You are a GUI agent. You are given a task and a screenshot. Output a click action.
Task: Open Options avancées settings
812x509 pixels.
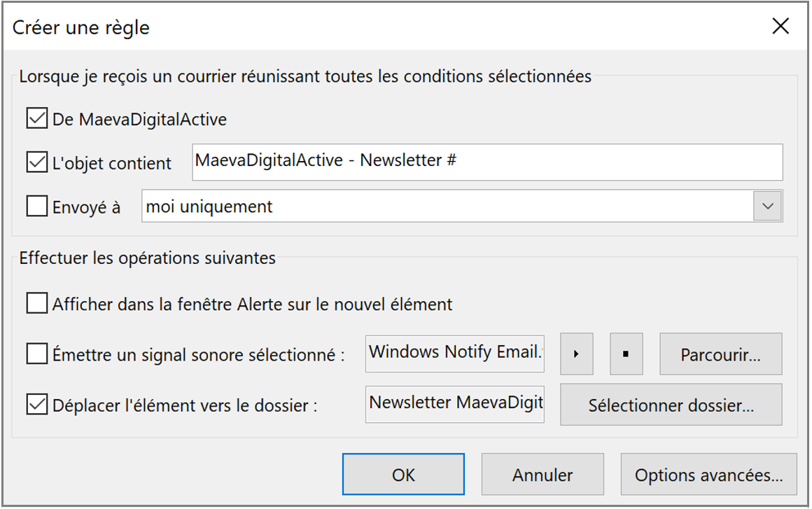(708, 475)
